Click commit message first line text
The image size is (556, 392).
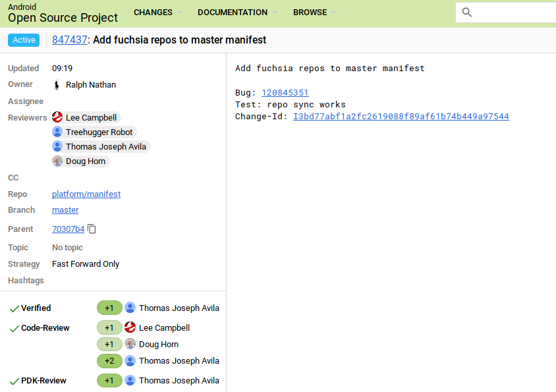330,68
